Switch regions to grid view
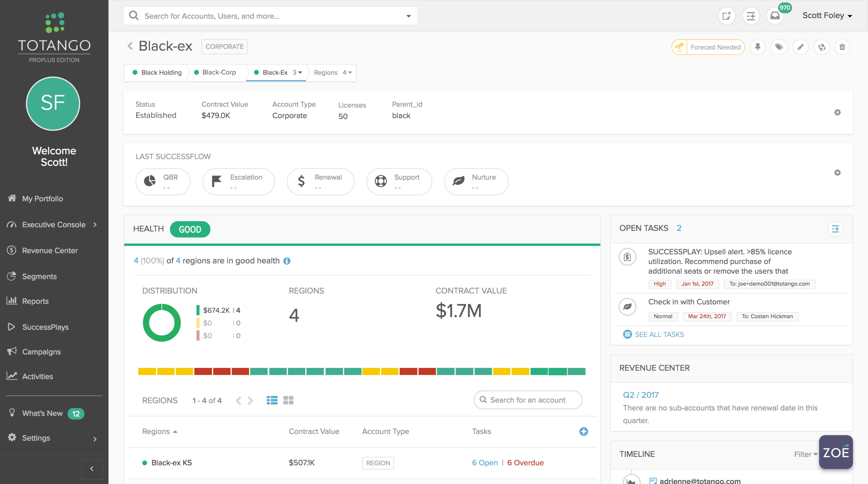The image size is (868, 484). point(288,400)
